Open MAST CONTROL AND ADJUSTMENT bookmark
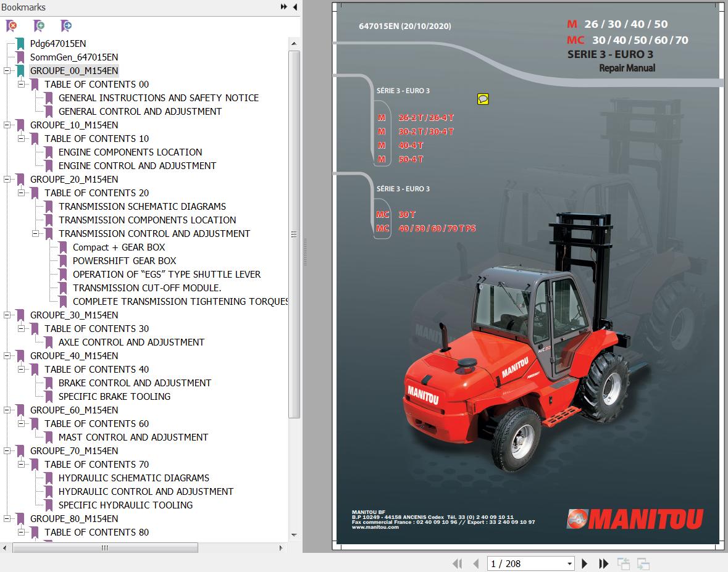 click(133, 437)
